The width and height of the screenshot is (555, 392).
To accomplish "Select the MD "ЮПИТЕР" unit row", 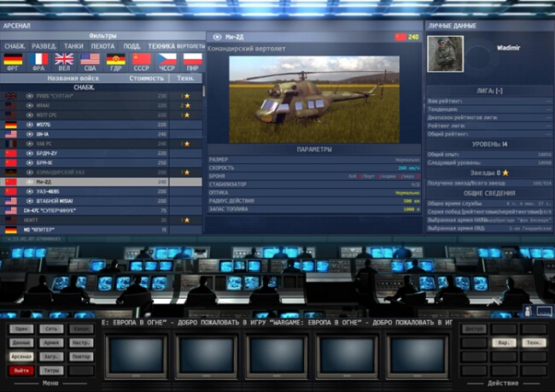I will coord(102,230).
